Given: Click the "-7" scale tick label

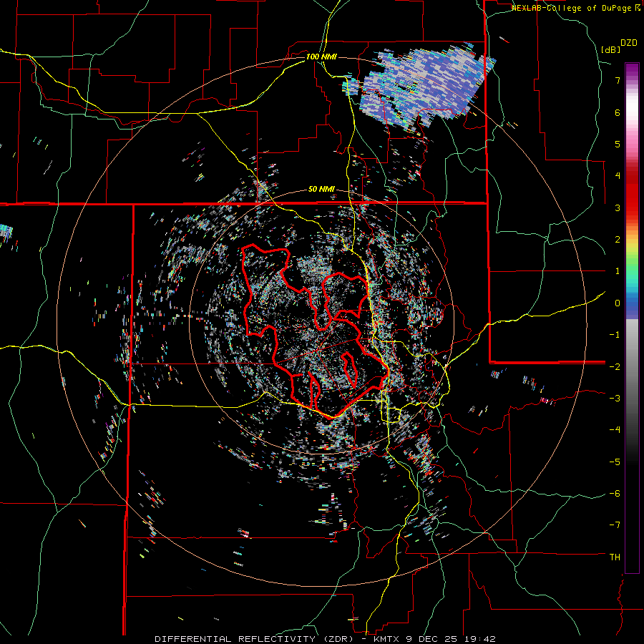Looking at the screenshot, I should click(615, 525).
